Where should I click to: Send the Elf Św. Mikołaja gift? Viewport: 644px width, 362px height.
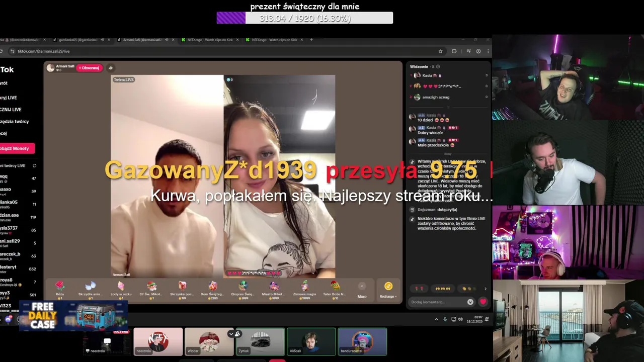[151, 290]
